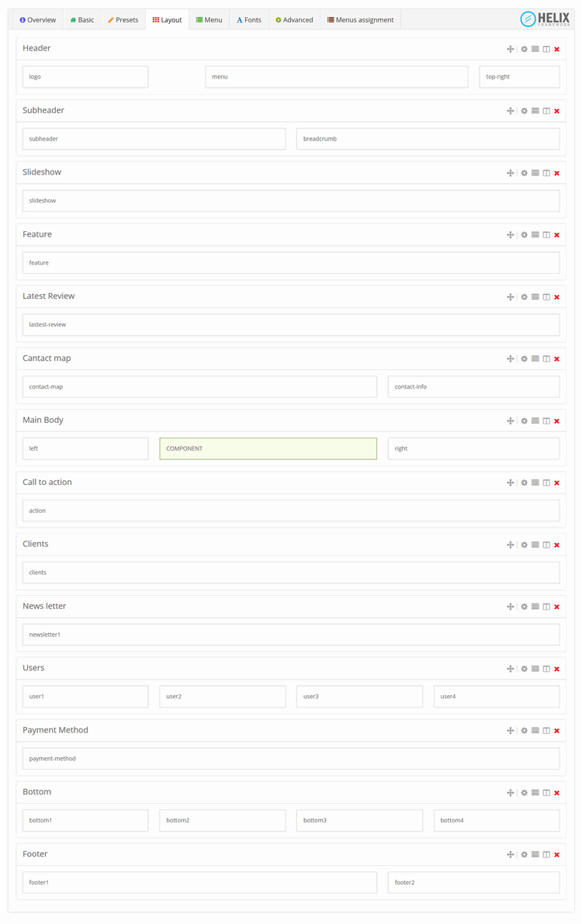Click the columns icon on the Bottom row
Image resolution: width=582 pixels, height=924 pixels.
[546, 793]
